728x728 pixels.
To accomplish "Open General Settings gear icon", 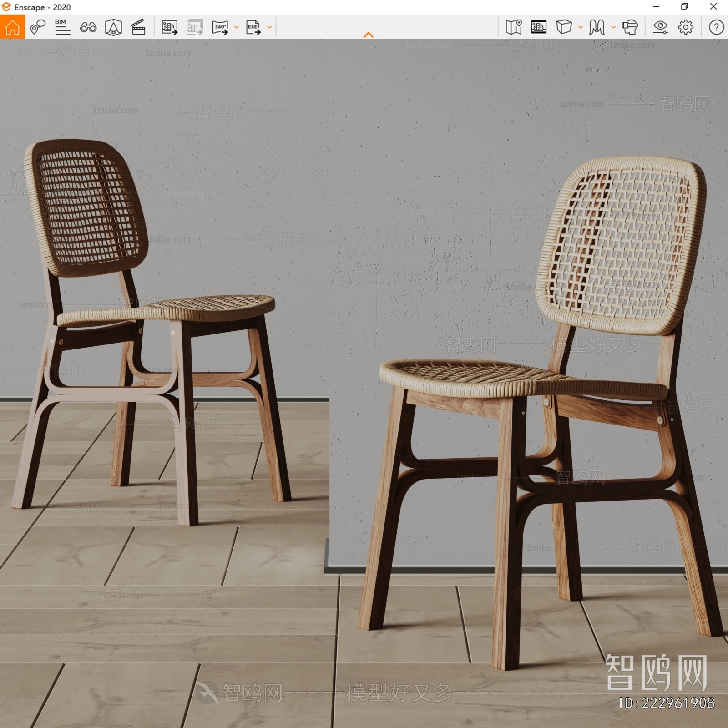I will [x=686, y=27].
